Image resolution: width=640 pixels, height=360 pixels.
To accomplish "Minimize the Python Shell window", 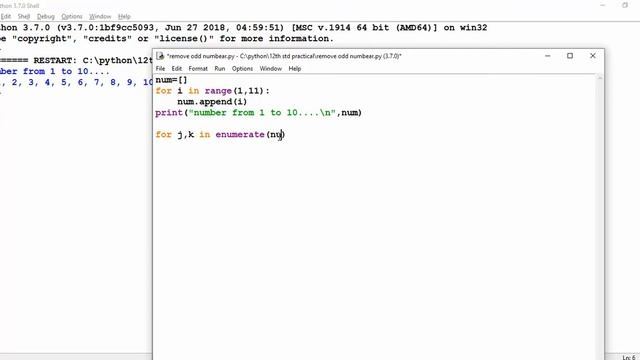I will coord(603,5).
